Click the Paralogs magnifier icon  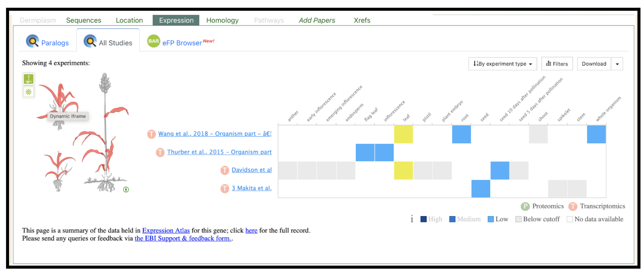point(32,41)
